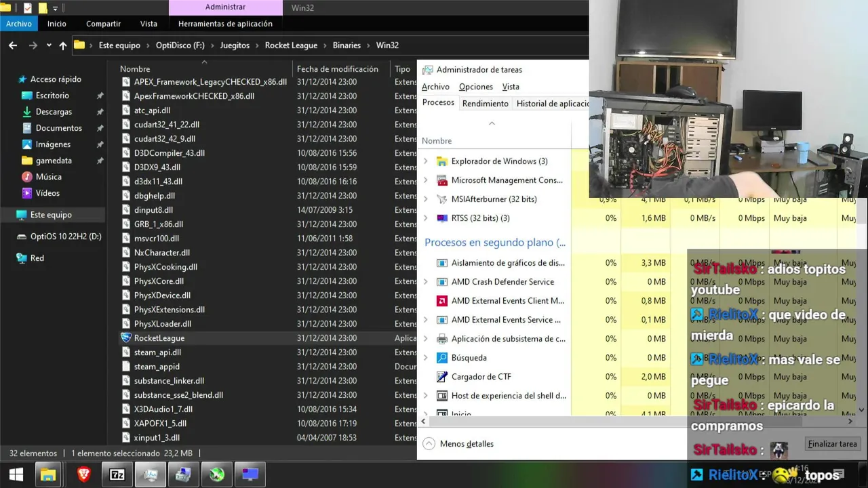The width and height of the screenshot is (868, 488).
Task: Click OptiDisco (F:) breadcrumb
Action: pos(180,45)
